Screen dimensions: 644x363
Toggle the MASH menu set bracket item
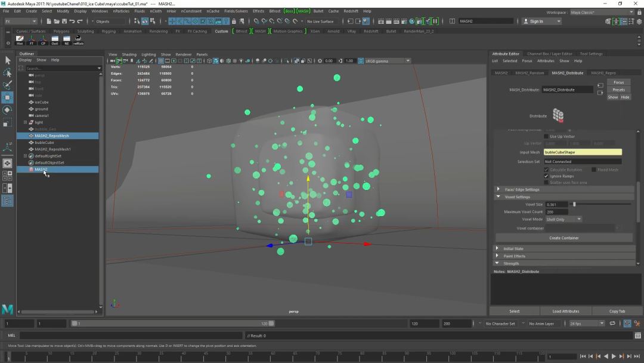[303, 11]
